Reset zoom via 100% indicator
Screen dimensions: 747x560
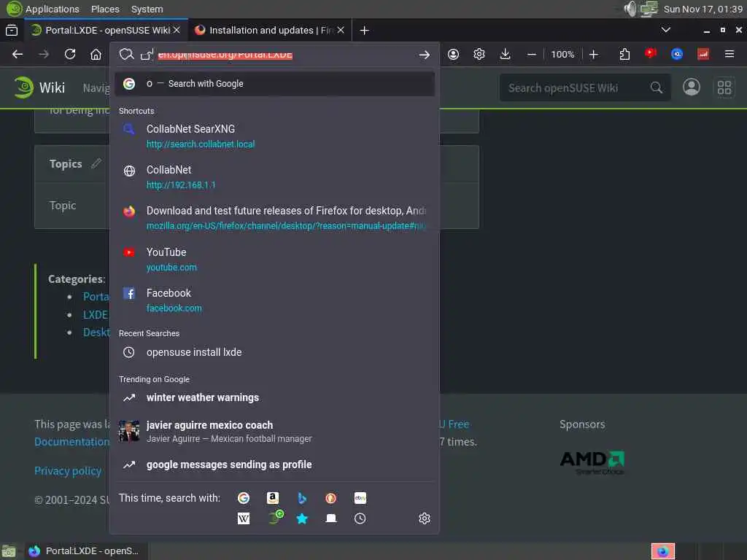tap(562, 54)
